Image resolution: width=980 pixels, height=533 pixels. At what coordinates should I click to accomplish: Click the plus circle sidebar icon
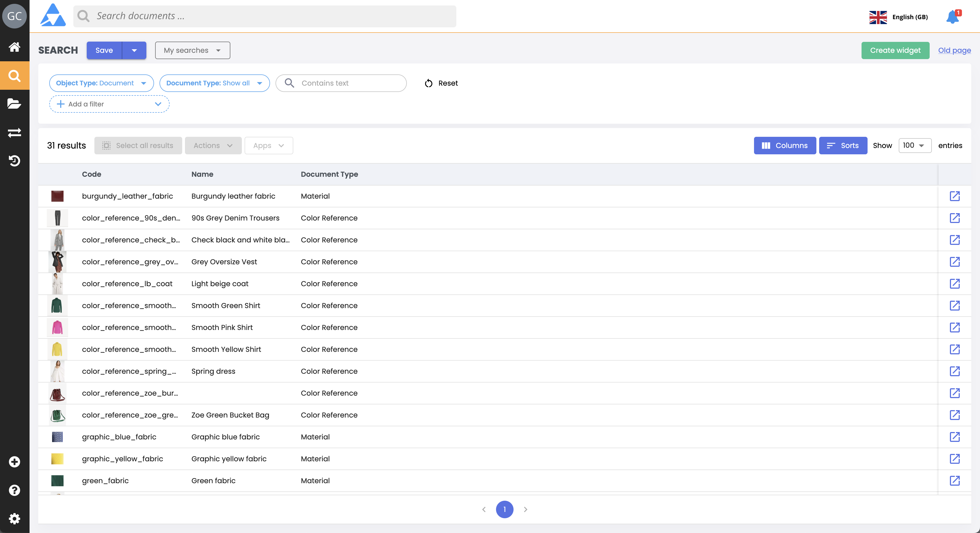pos(15,462)
